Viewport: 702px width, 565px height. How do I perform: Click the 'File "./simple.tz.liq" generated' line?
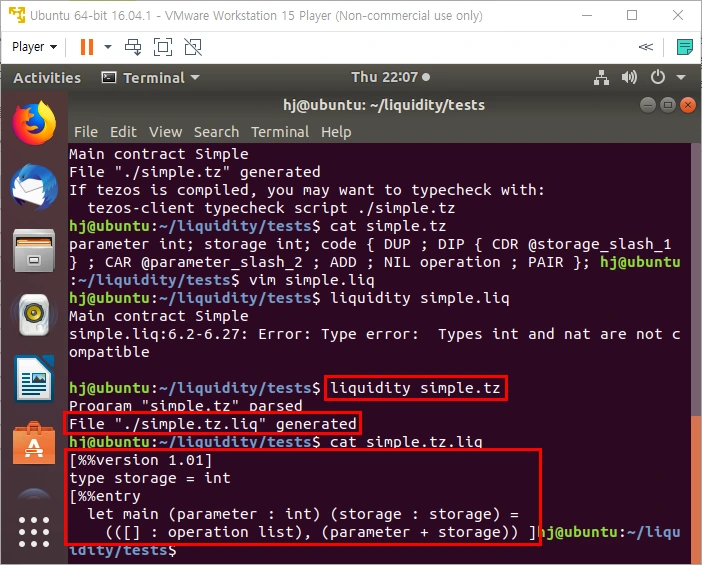coord(213,424)
